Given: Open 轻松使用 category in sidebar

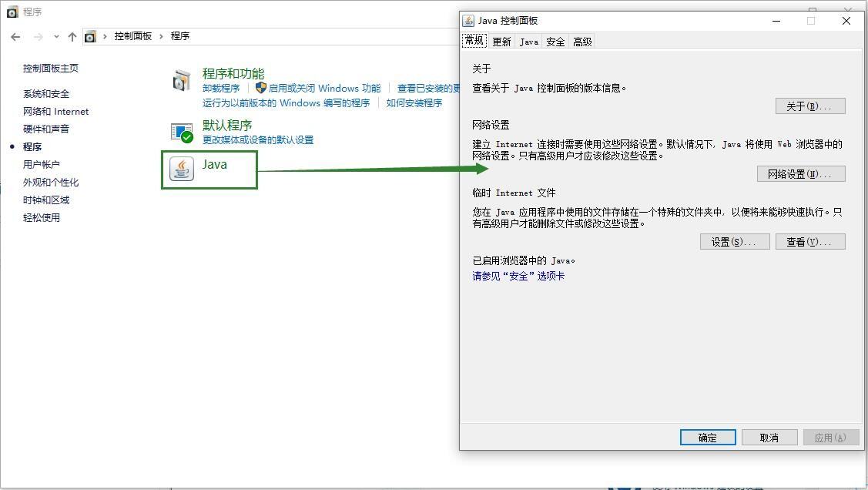Looking at the screenshot, I should [x=42, y=218].
